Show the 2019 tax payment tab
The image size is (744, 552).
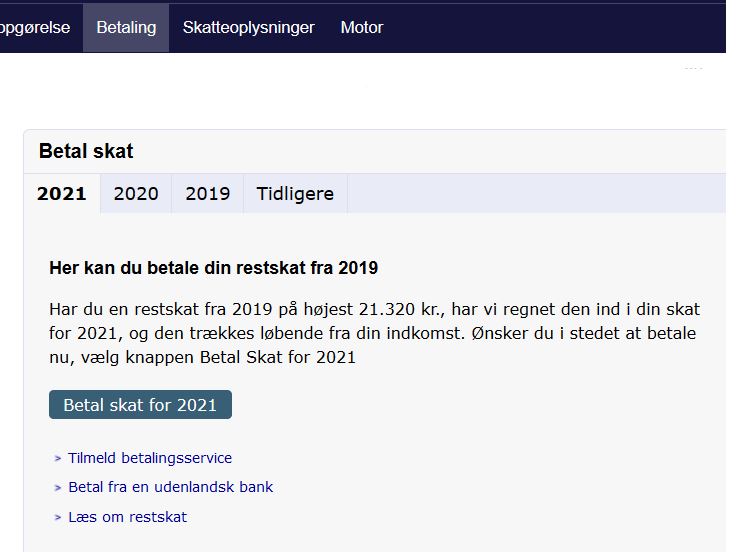point(207,194)
